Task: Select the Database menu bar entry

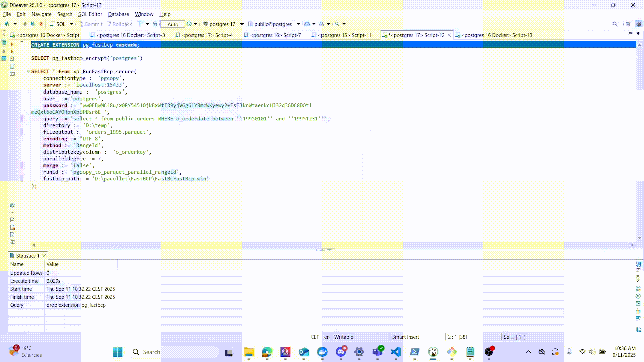Action: pyautogui.click(x=118, y=14)
